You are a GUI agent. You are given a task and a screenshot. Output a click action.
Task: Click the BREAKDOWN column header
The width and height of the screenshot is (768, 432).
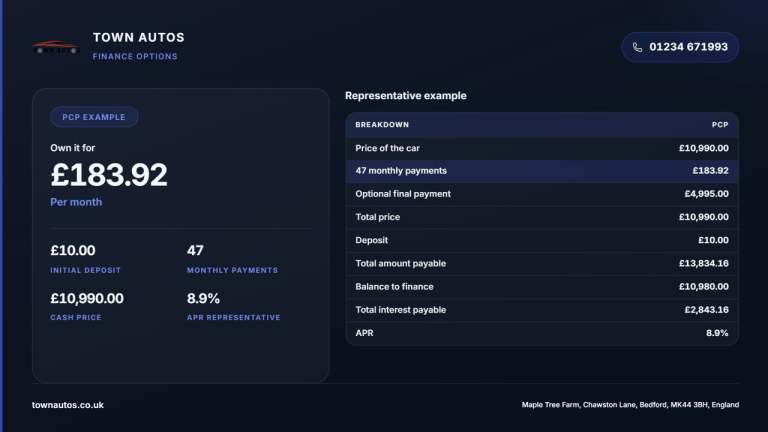382,125
